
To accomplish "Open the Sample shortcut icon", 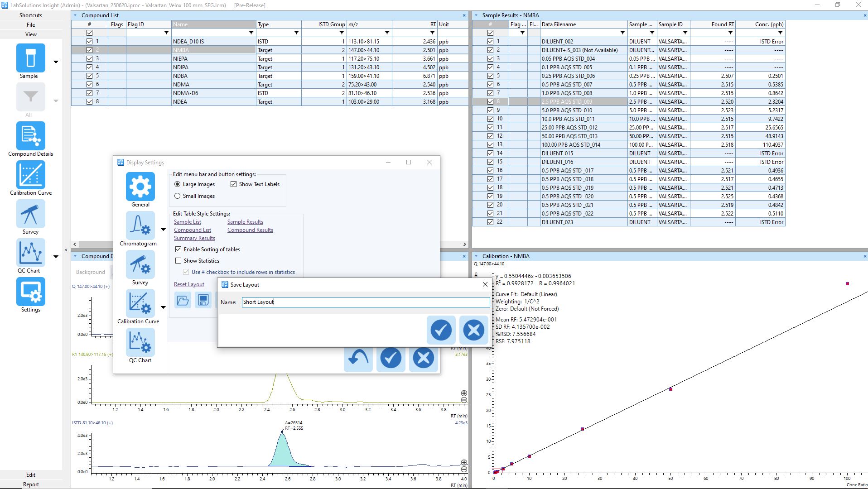I will tap(31, 58).
